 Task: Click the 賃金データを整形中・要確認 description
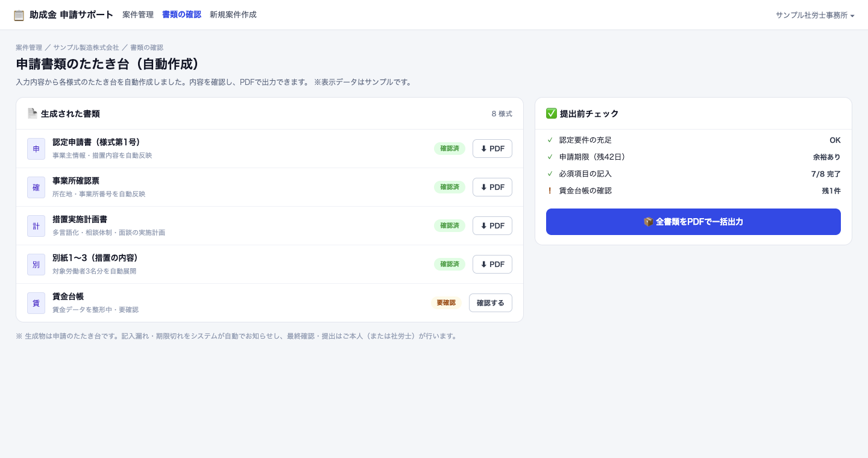[x=95, y=310]
